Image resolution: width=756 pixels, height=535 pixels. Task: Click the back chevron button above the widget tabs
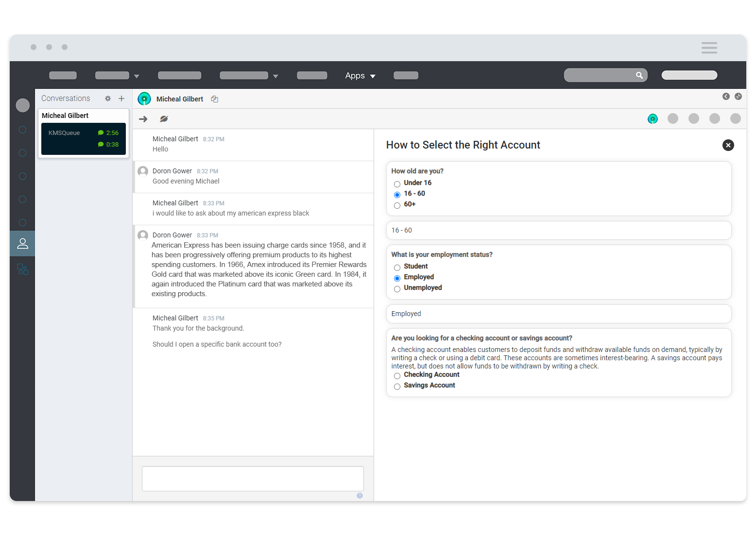[726, 97]
